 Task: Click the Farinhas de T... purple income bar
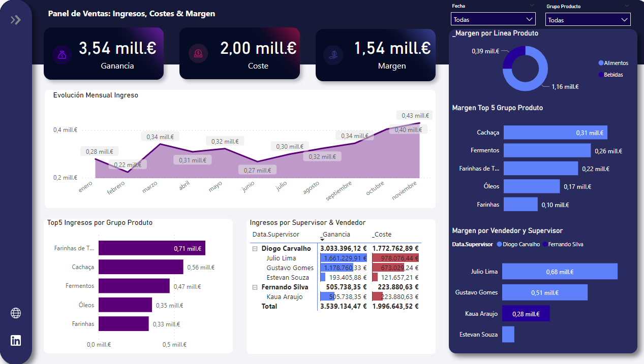pyautogui.click(x=151, y=248)
